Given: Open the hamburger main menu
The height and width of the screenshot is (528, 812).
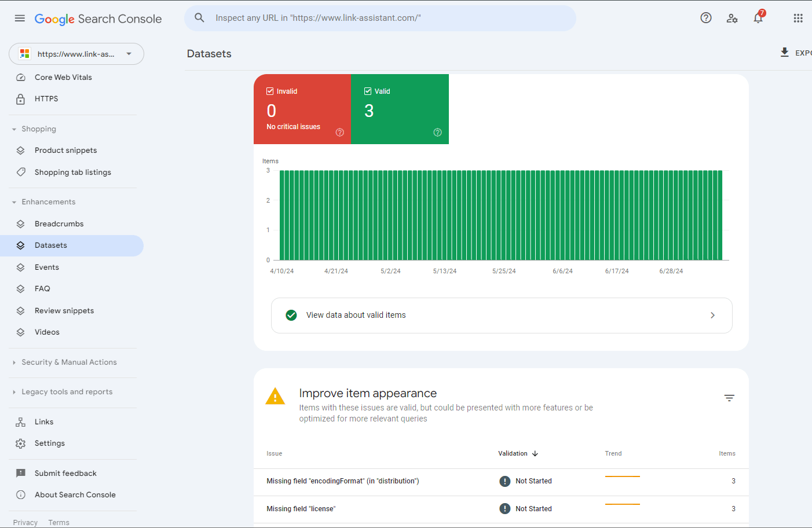Looking at the screenshot, I should pyautogui.click(x=20, y=19).
